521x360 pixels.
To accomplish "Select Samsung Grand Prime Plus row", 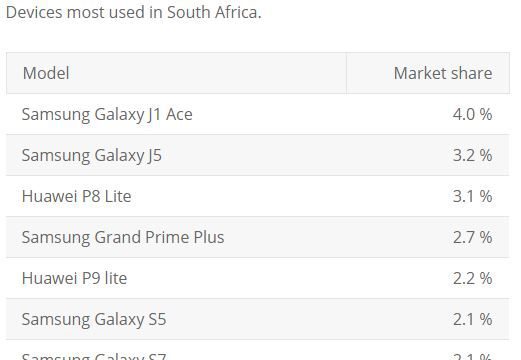I will [257, 237].
